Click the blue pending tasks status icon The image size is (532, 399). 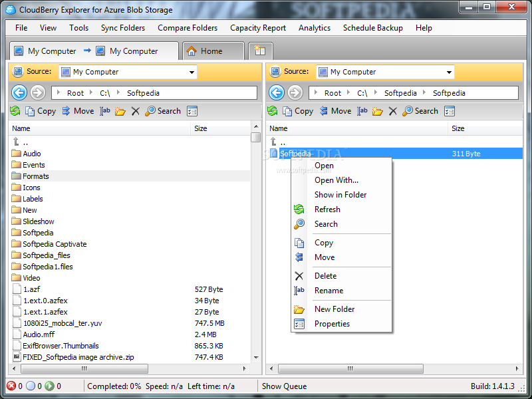pyautogui.click(x=31, y=386)
